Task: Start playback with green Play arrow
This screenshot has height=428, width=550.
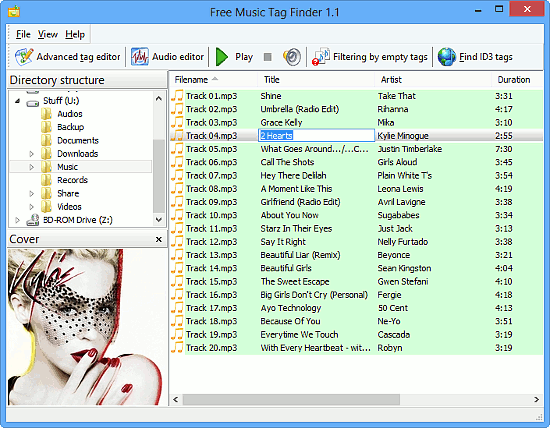Action: pos(222,57)
